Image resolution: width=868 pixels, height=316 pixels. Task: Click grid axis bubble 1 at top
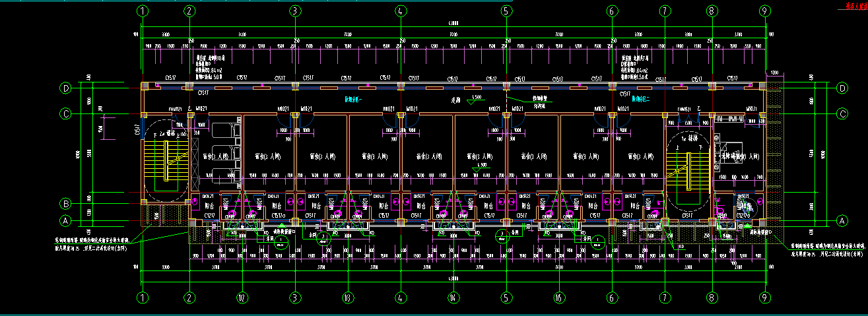click(x=143, y=11)
